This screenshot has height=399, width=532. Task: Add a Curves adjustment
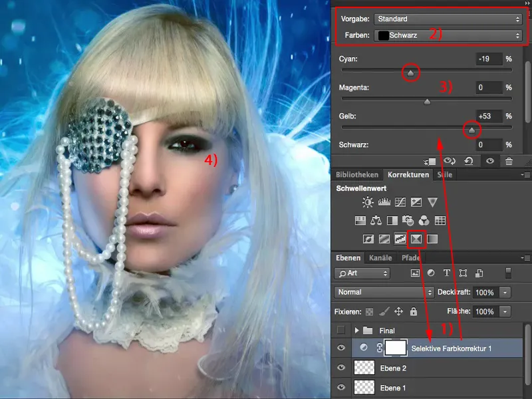tap(400, 203)
